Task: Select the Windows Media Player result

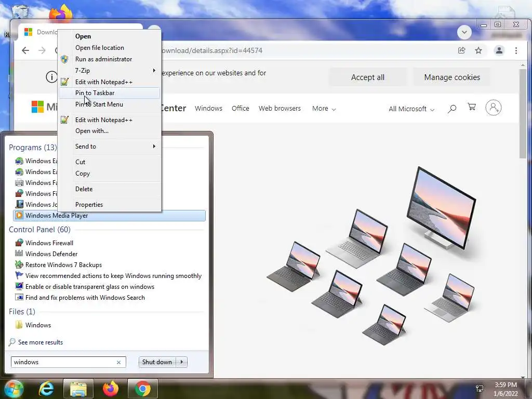Action: [109, 216]
